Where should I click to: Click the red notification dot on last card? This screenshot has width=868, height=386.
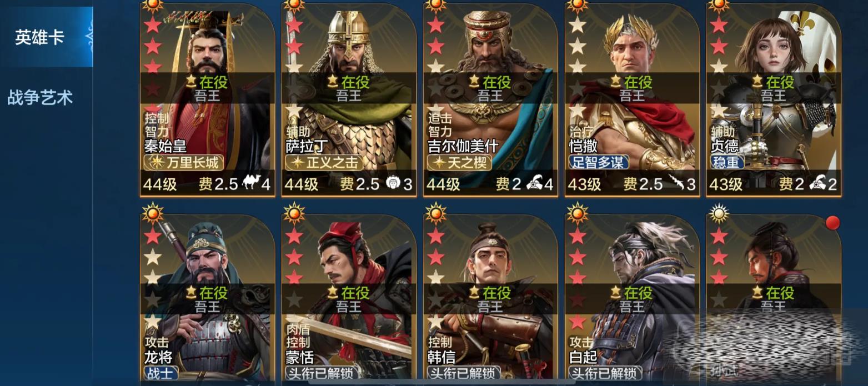pos(832,223)
